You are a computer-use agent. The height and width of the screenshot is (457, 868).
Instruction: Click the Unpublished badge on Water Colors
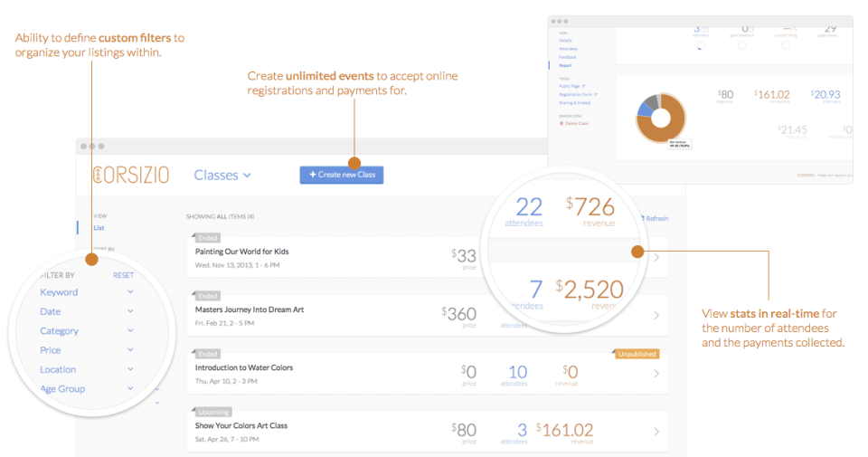pos(637,354)
